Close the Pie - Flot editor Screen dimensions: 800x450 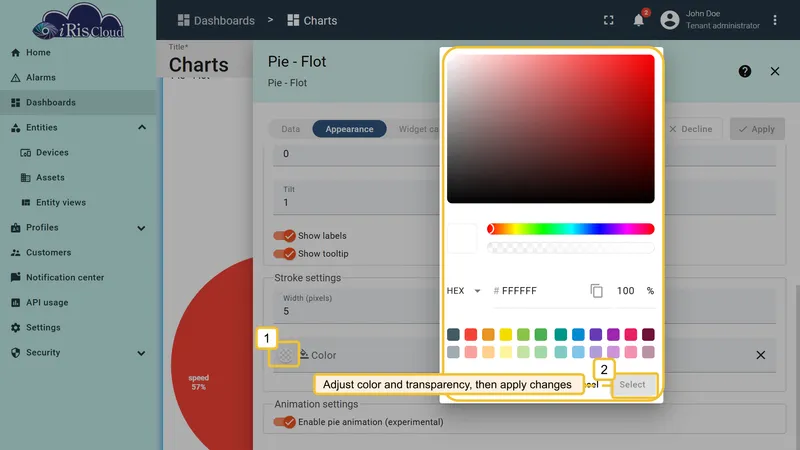[x=774, y=71]
